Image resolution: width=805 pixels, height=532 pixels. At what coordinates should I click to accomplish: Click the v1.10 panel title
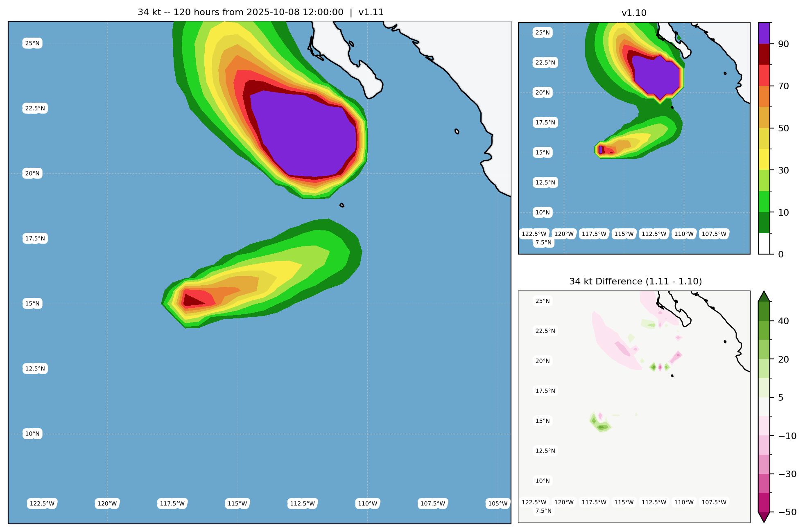634,13
